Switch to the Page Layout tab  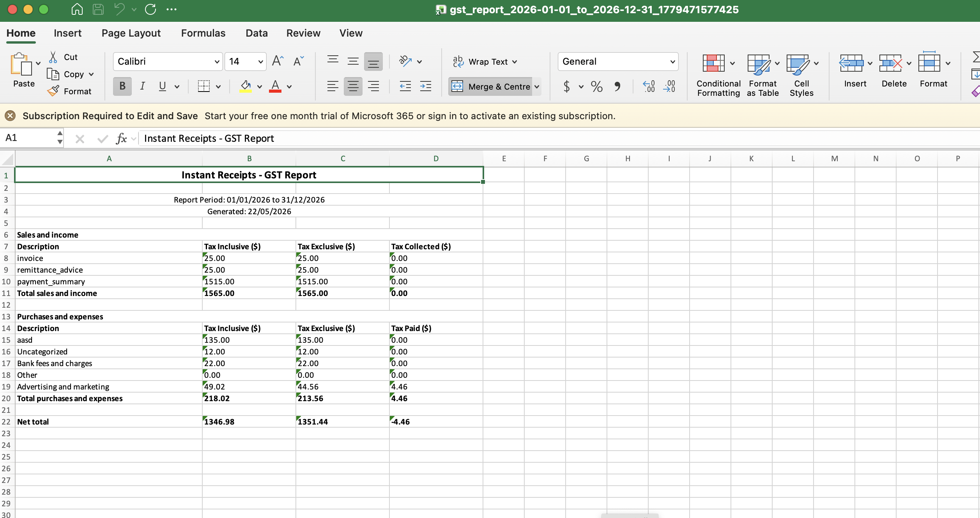coord(131,33)
